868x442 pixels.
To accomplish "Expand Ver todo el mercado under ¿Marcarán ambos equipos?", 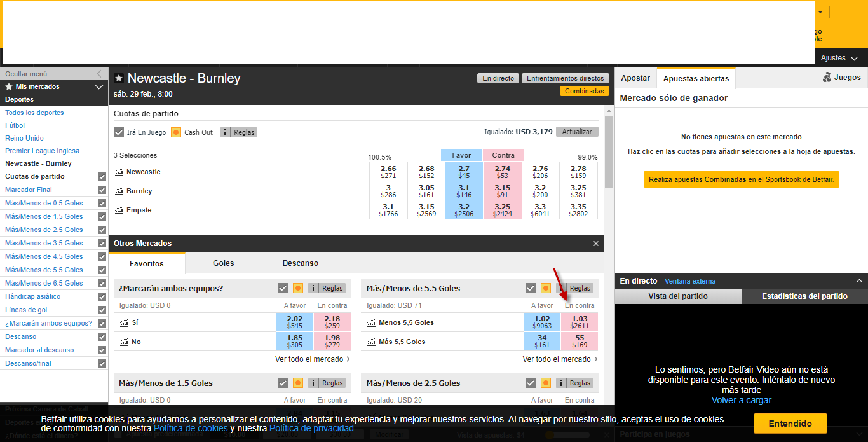I will point(313,359).
